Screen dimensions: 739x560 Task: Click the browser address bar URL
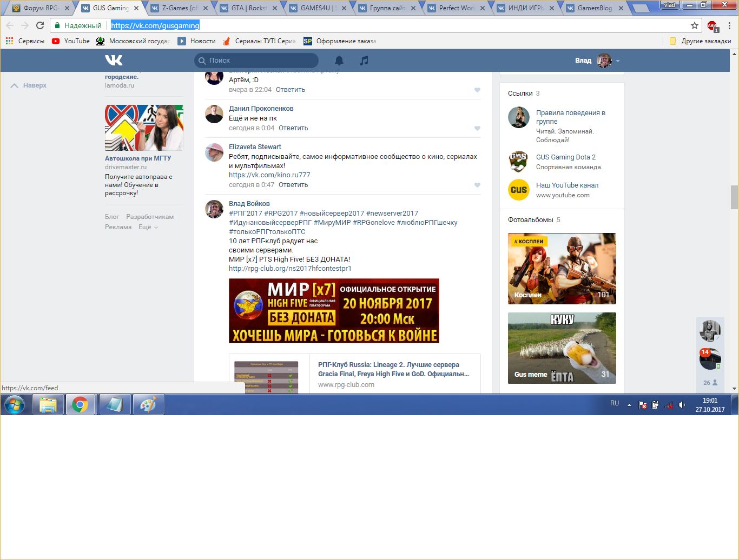155,25
